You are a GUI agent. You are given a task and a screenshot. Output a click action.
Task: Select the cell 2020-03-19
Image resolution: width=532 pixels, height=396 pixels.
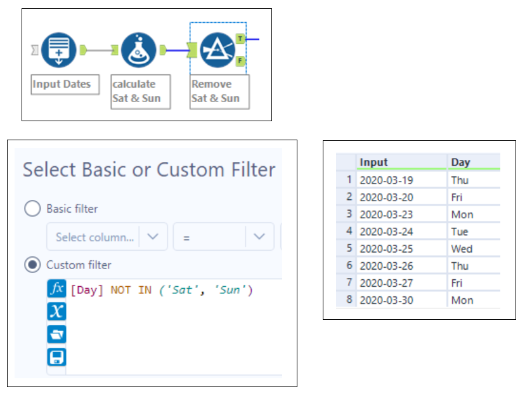(x=401, y=180)
